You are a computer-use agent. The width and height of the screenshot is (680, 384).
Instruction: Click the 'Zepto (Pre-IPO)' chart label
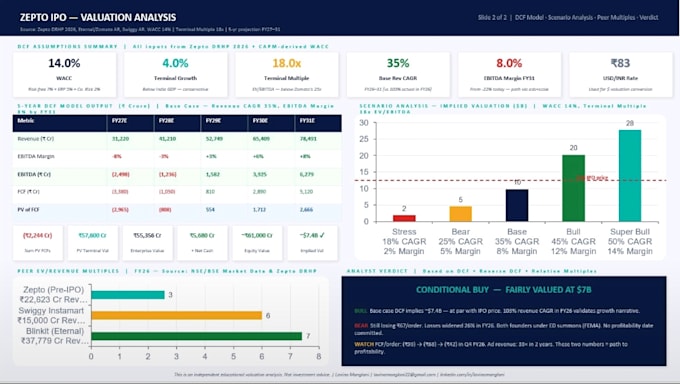tap(53, 289)
